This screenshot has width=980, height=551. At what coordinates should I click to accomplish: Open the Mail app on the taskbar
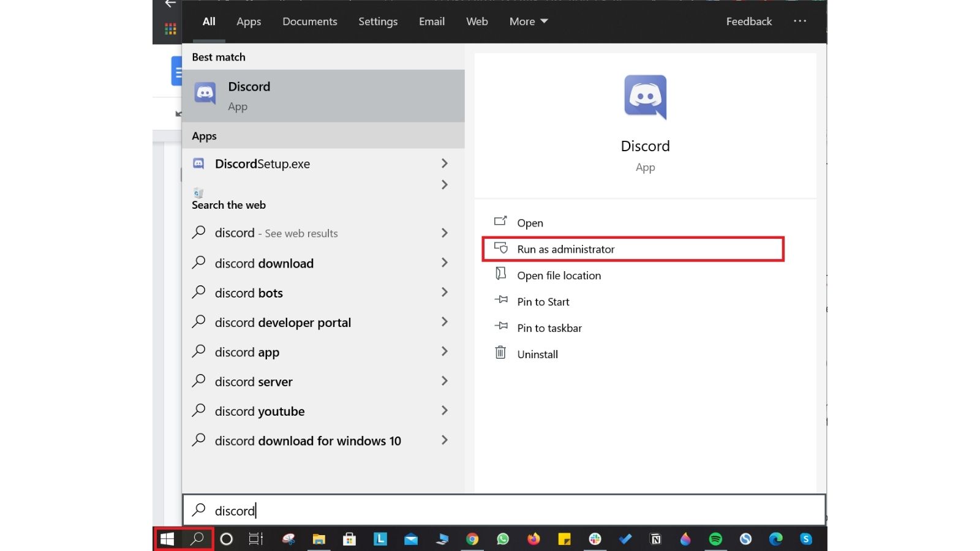coord(411,539)
